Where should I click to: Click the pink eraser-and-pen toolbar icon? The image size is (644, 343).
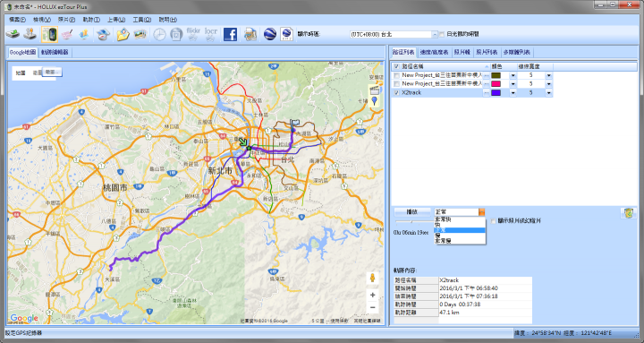[x=66, y=34]
